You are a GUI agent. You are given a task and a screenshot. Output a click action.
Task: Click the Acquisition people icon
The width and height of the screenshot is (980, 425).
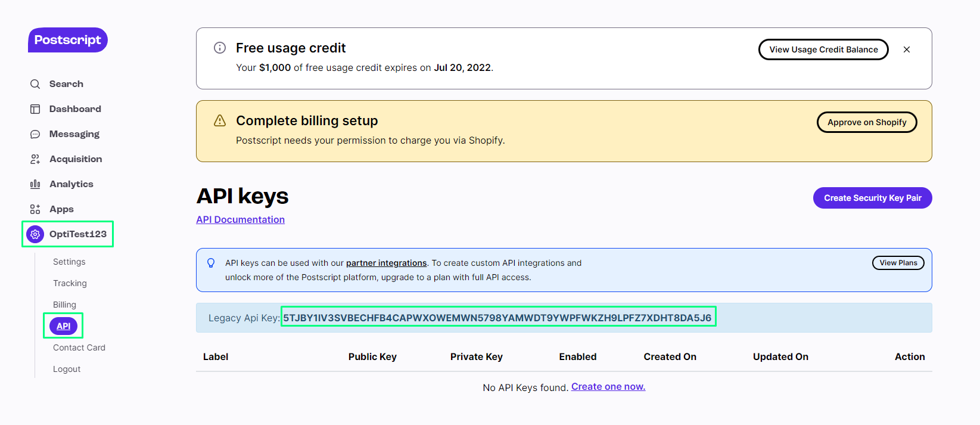(x=35, y=159)
